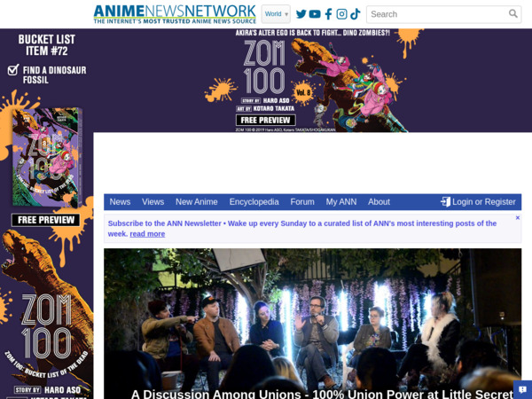This screenshot has width=532, height=399.
Task: Open the About menu
Action: [379, 202]
